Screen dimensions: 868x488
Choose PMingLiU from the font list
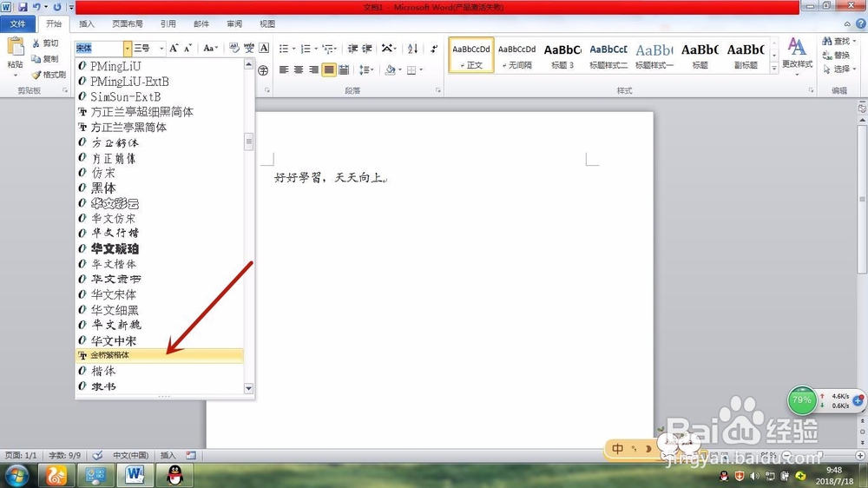pos(160,67)
